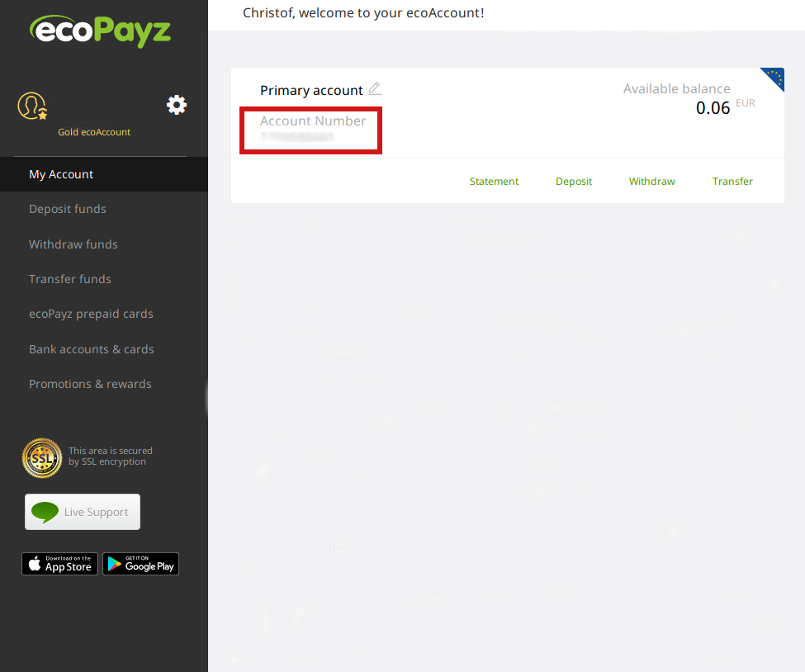Click the 0.06 balance amount

[713, 108]
